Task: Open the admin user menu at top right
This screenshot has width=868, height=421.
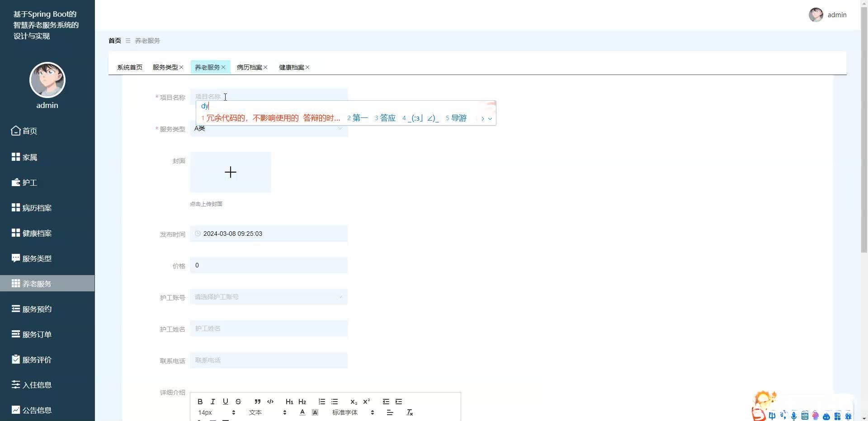Action: [x=827, y=15]
